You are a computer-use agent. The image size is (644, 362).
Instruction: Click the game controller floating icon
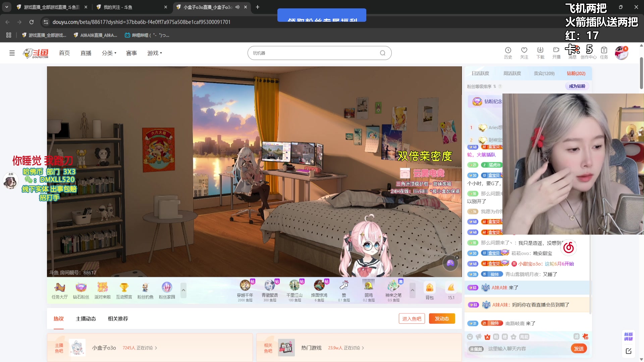(x=450, y=263)
